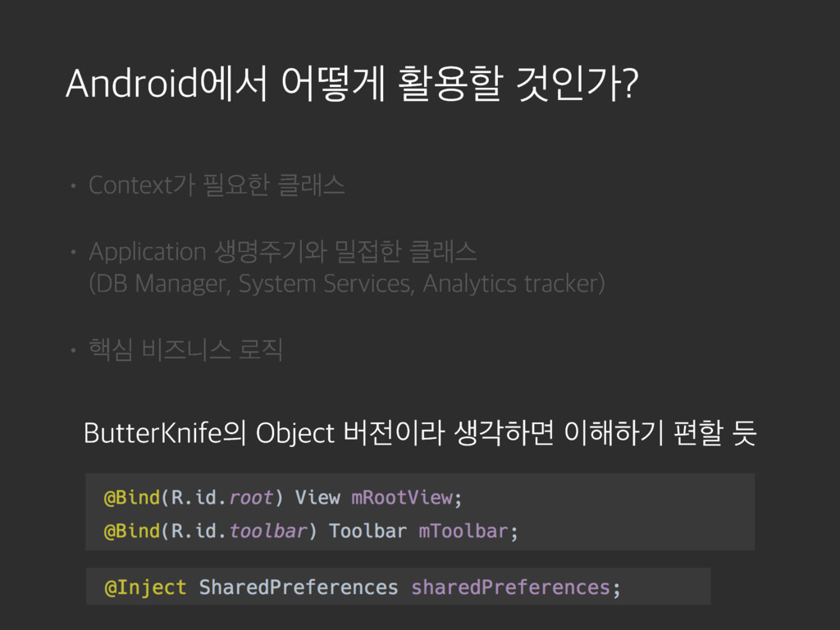Click the '@Inject SharedPreferences sharedPreferences;' code line

coord(362,587)
